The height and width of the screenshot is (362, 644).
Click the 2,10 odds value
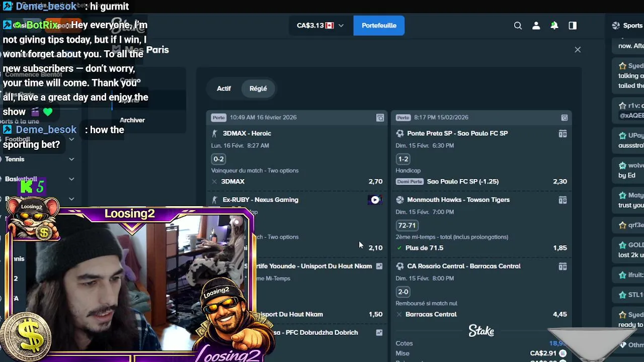[x=375, y=248]
